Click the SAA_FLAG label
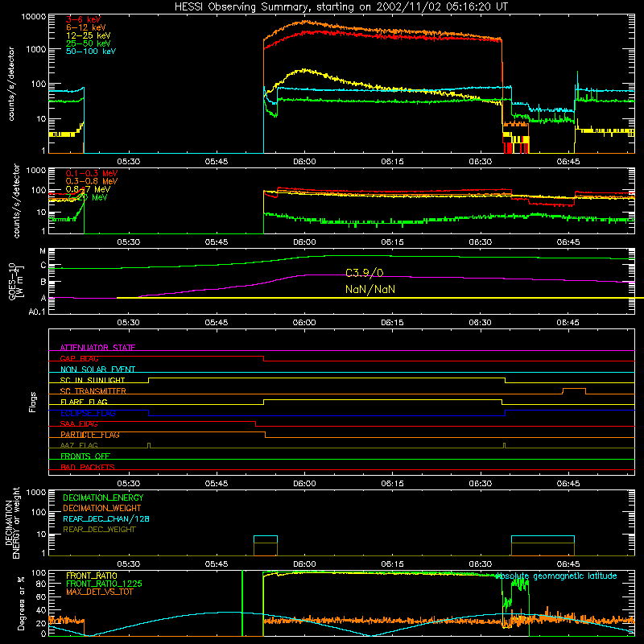This screenshot has height=644, width=644. point(79,423)
